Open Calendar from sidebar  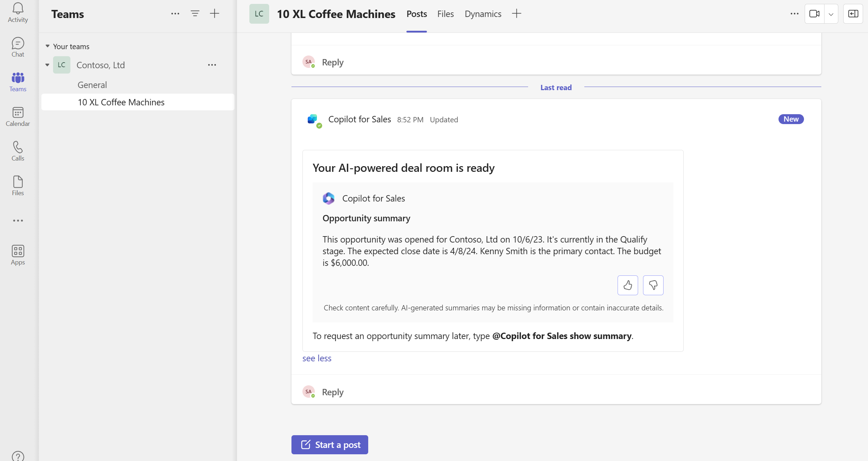pos(17,117)
